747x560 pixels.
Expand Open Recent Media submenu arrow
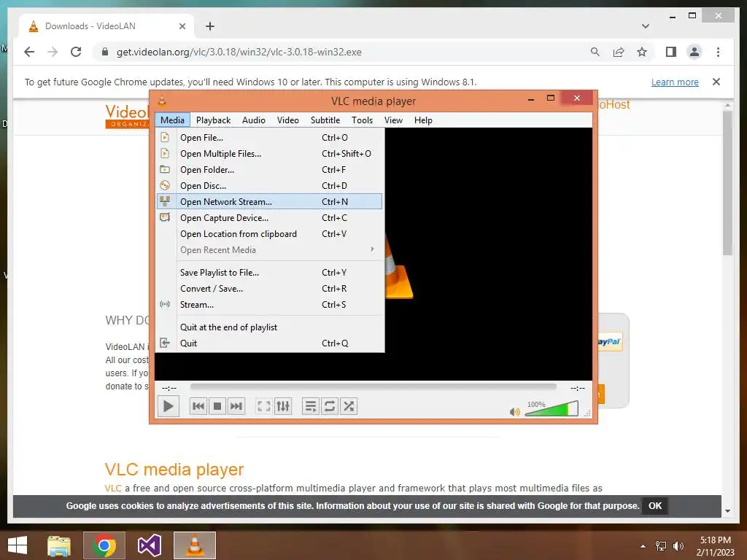coord(373,249)
